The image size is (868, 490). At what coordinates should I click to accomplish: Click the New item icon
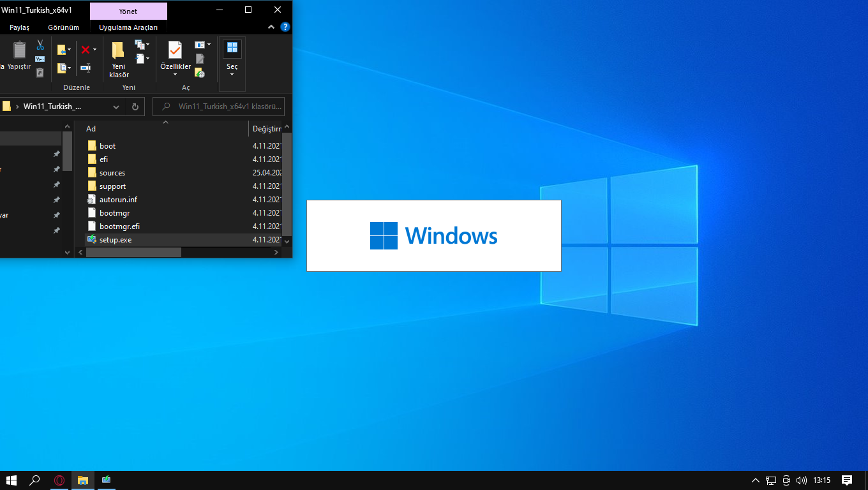coord(139,45)
